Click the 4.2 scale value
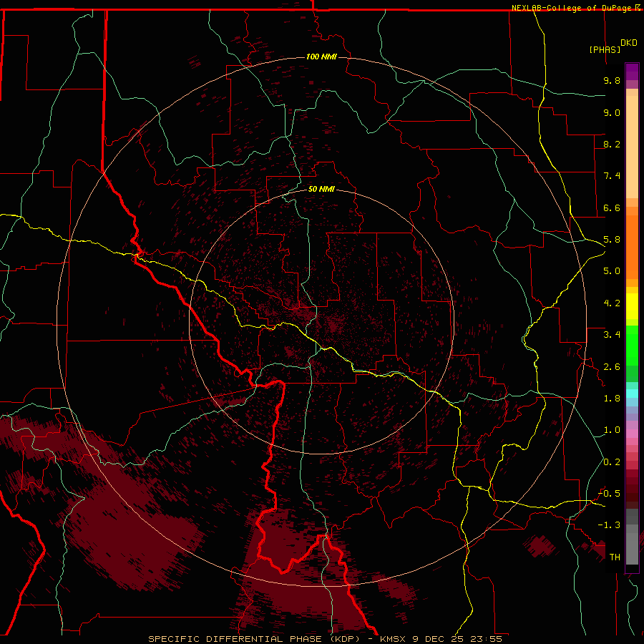Screen dimensions: 644x644 [x=612, y=303]
